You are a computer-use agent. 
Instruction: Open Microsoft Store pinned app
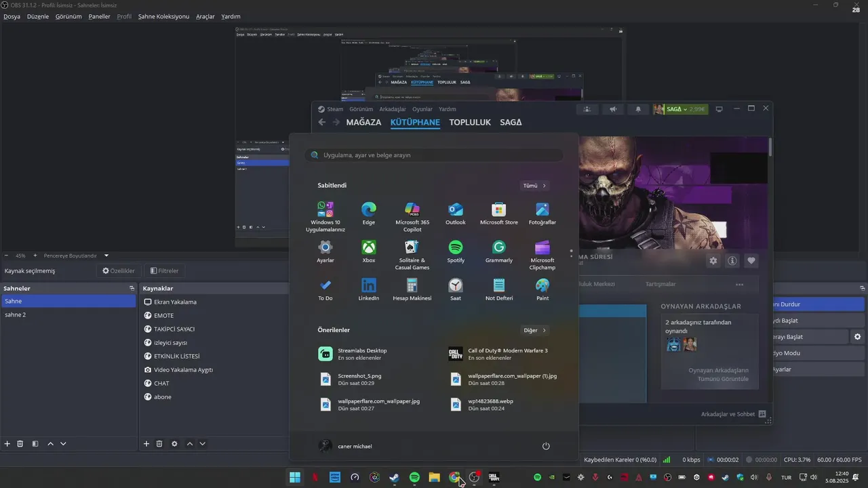click(499, 214)
